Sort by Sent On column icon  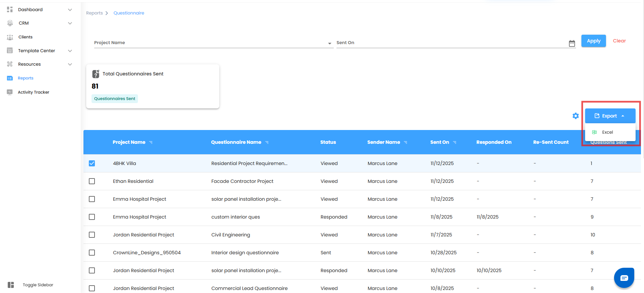tap(455, 142)
